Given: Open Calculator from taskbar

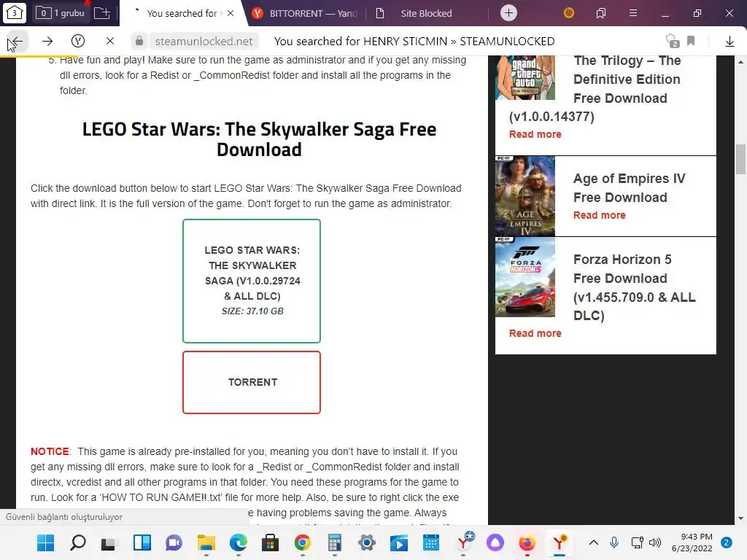Looking at the screenshot, I should 334,542.
